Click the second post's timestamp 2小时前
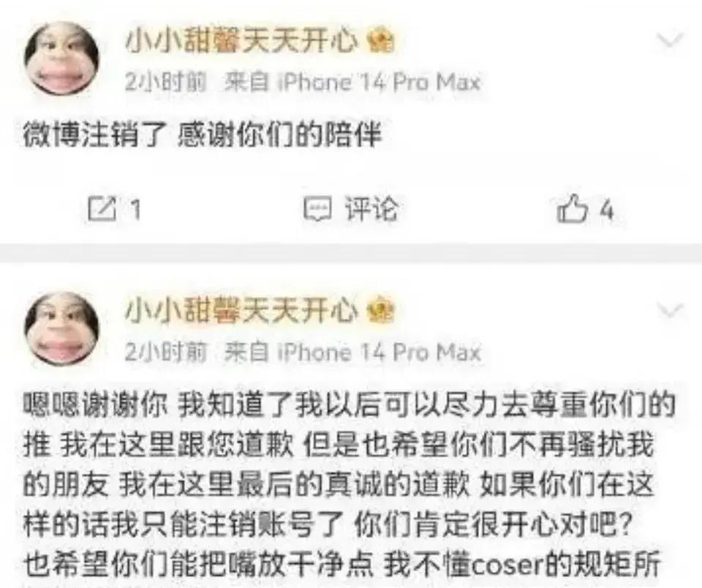Image resolution: width=702 pixels, height=588 pixels. click(x=166, y=353)
